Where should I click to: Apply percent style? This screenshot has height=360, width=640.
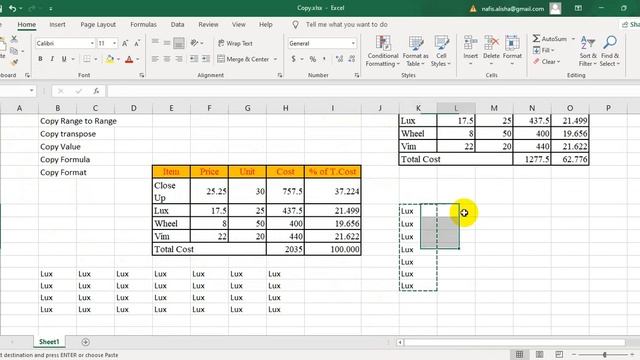(x=313, y=59)
